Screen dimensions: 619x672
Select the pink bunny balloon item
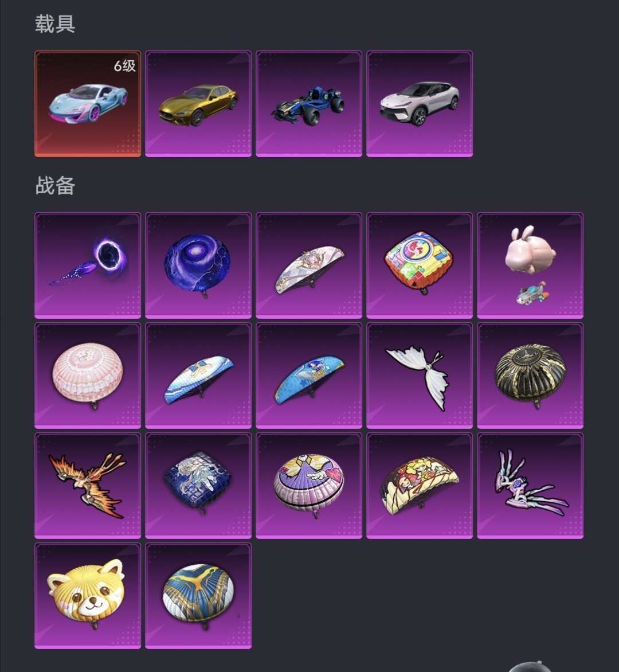(x=530, y=265)
